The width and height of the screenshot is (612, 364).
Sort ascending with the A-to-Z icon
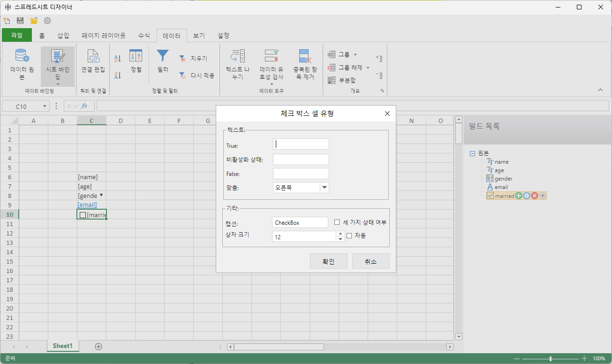(118, 59)
